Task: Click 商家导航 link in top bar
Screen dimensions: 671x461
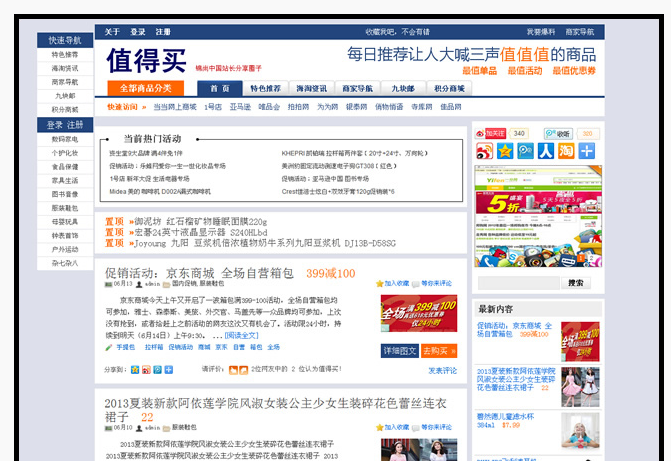Action: 579,32
